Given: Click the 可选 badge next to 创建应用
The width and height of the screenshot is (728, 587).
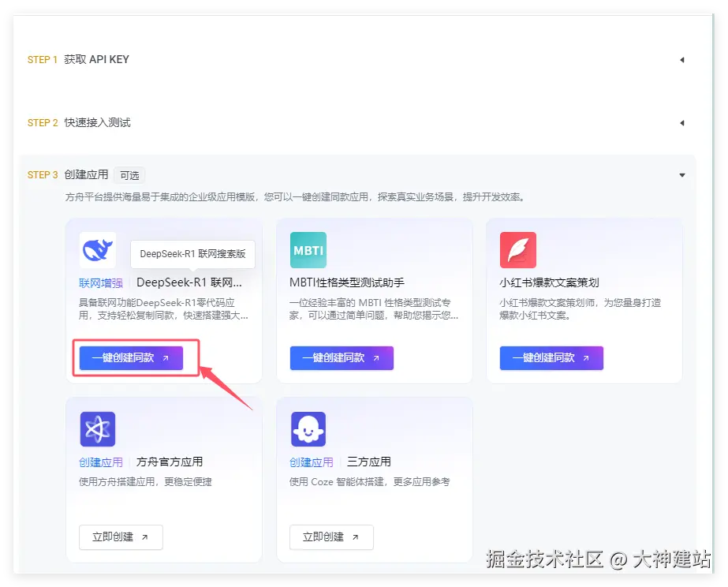Looking at the screenshot, I should (129, 175).
